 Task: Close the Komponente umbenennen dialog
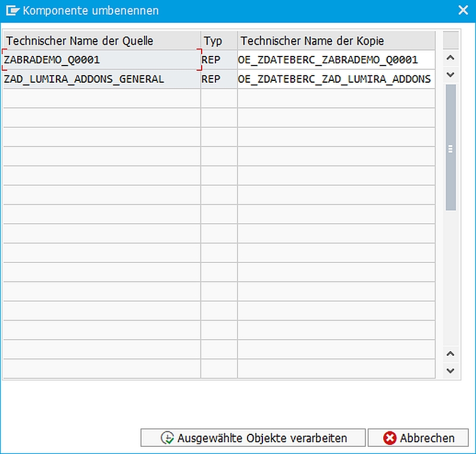463,10
